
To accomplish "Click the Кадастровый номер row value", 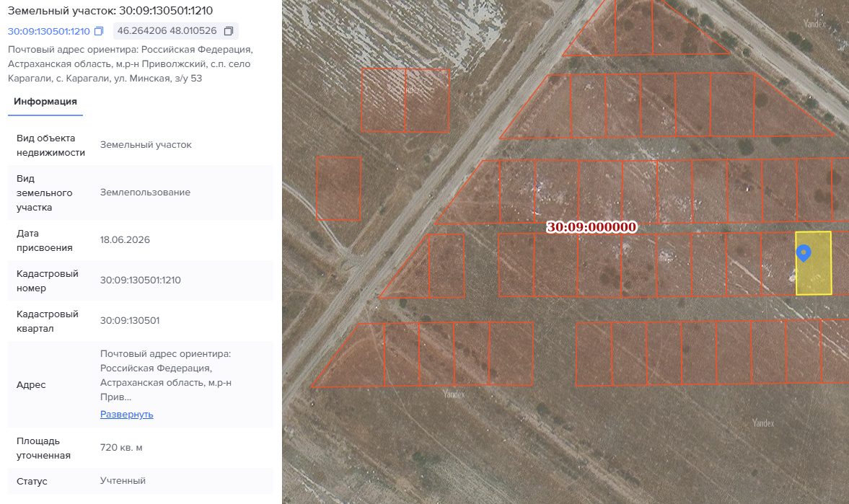I will point(140,280).
